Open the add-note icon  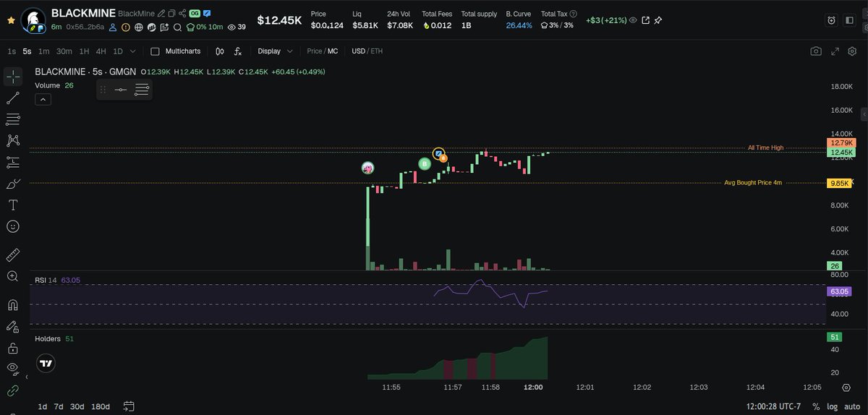(165, 27)
